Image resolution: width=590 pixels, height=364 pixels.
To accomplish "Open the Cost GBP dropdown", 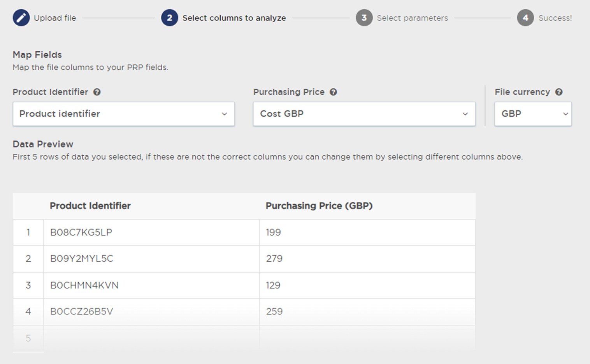I will pos(364,114).
